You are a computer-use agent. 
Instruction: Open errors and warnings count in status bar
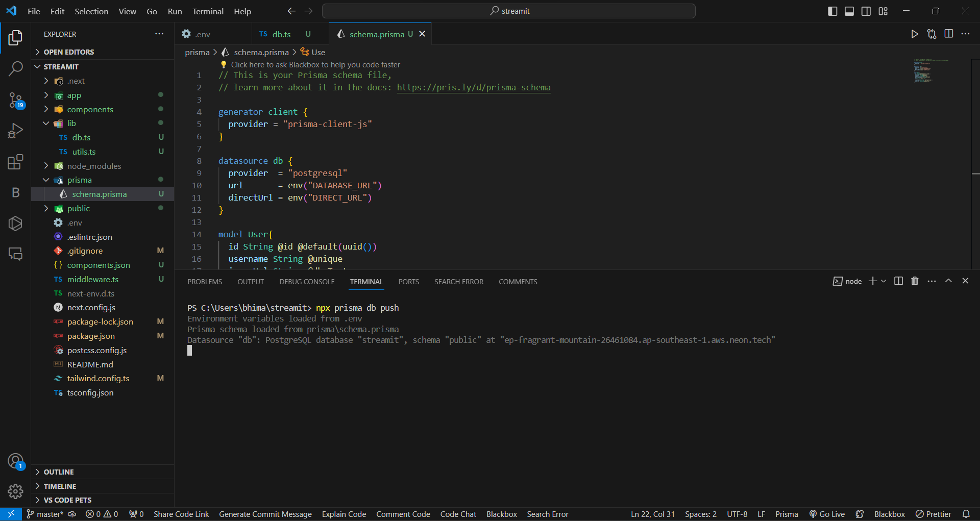coord(102,514)
